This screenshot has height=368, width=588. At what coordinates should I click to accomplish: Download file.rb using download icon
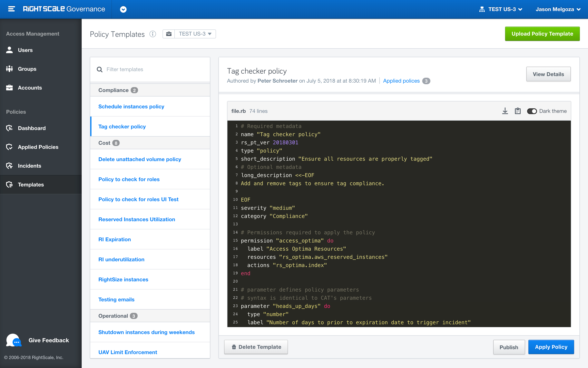click(x=505, y=111)
